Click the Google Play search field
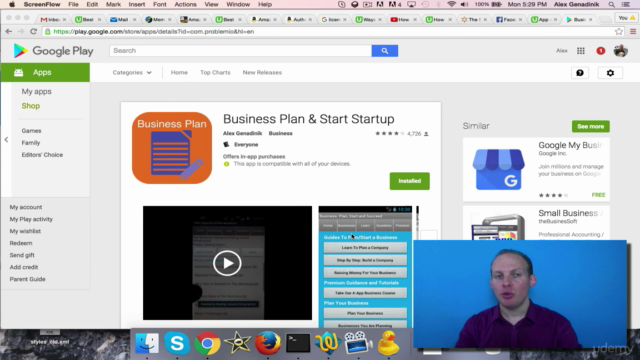Viewport: 640px width, 360px height. (240, 51)
